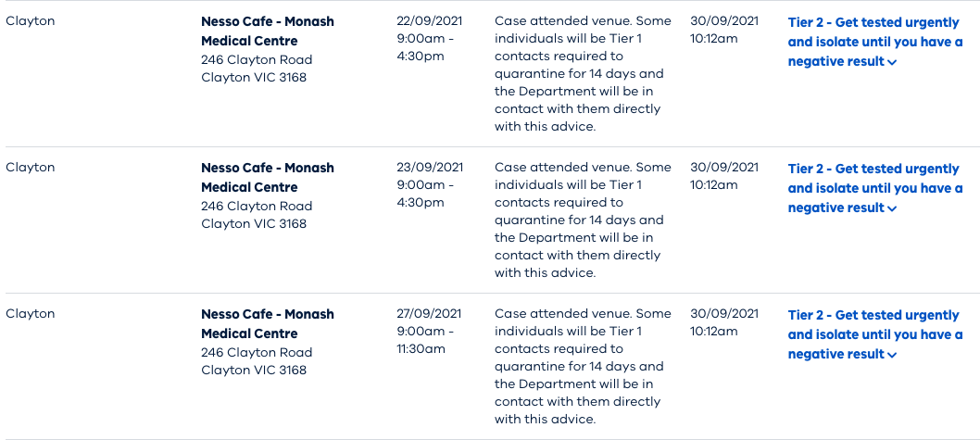This screenshot has height=440, width=980.
Task: Click the notes text in the 22/09/2021 row
Action: [583, 74]
